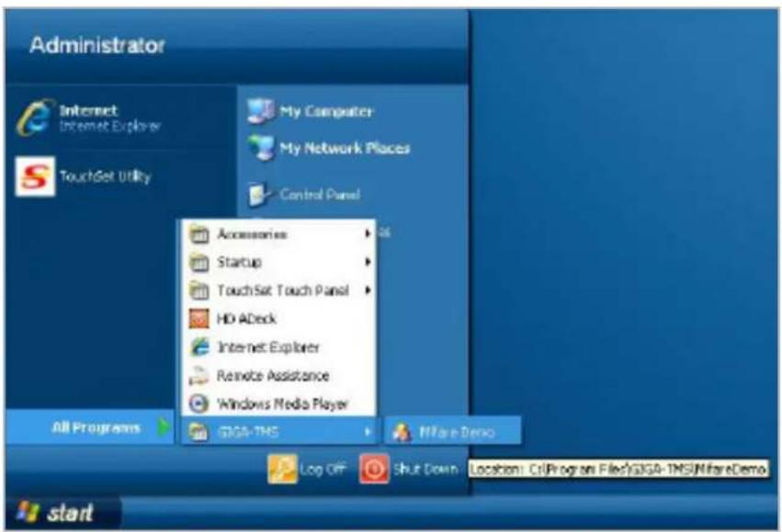Click the green All Programs arrow

click(163, 427)
